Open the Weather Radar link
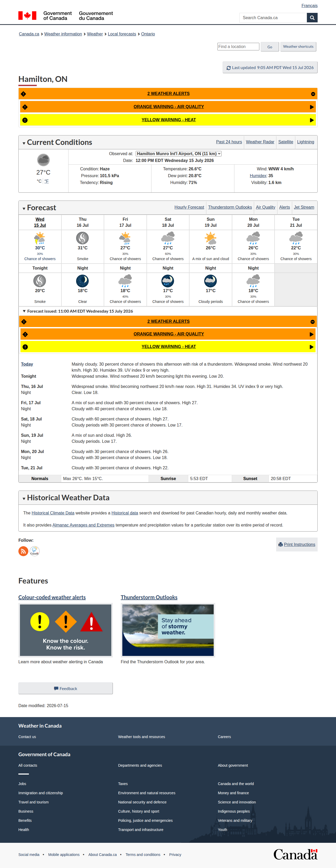The image size is (336, 868). pyautogui.click(x=260, y=142)
